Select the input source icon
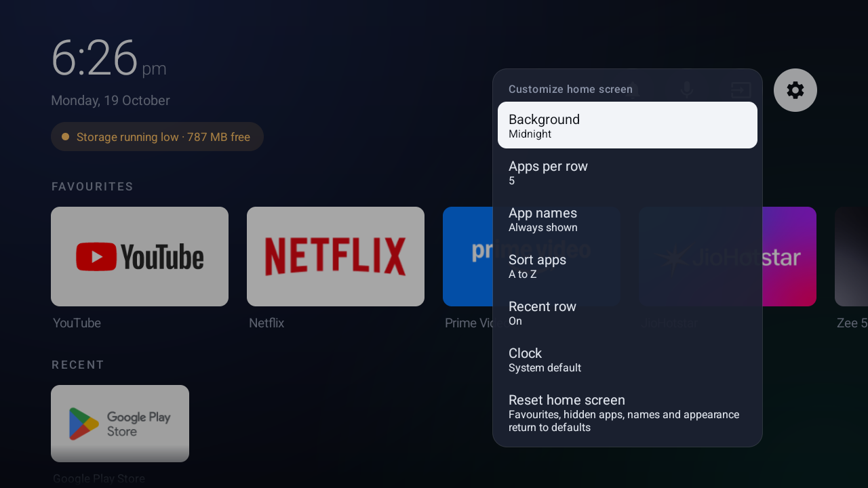Image resolution: width=868 pixels, height=488 pixels. [x=741, y=90]
